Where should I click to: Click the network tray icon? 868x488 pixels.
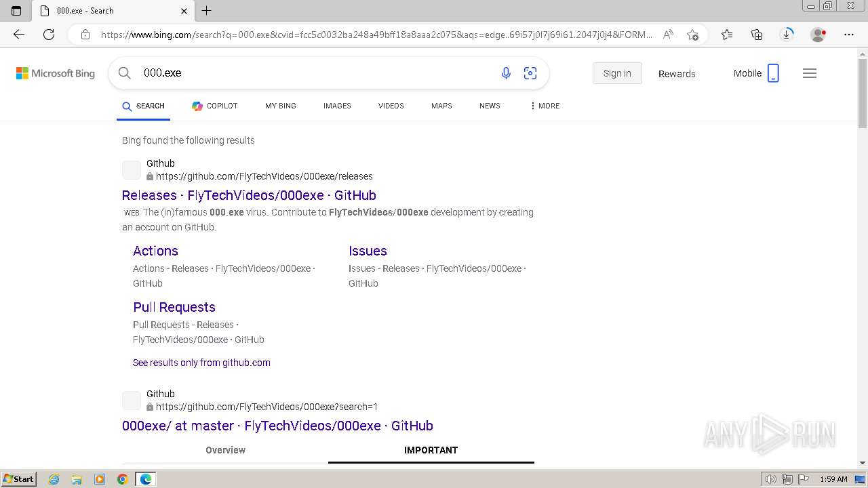point(787,479)
